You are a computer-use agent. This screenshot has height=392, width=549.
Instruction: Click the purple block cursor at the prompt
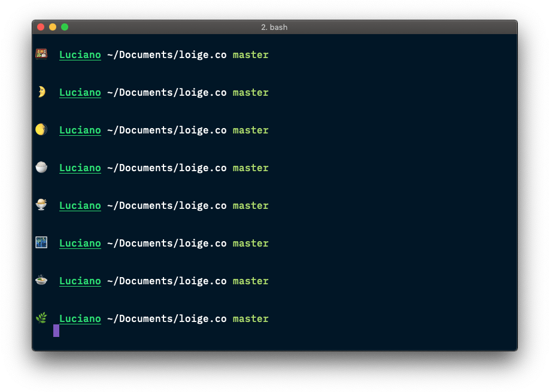click(x=56, y=331)
